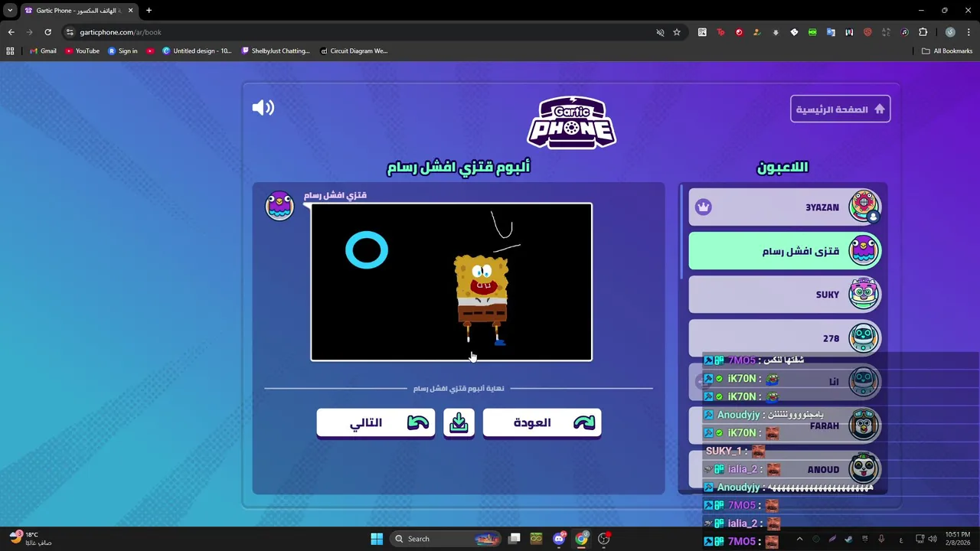Open the Sign in bookmark

[x=122, y=51]
